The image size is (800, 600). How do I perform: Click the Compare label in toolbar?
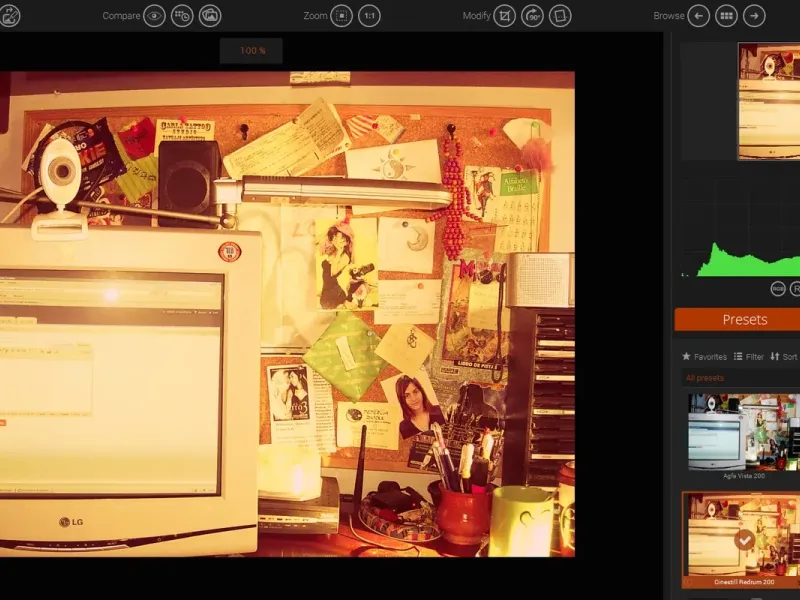point(121,16)
